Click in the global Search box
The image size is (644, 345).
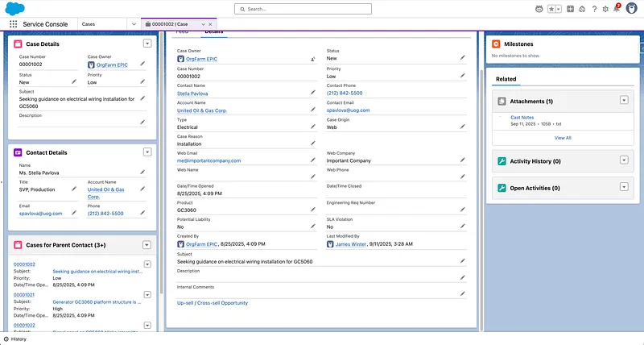[303, 9]
